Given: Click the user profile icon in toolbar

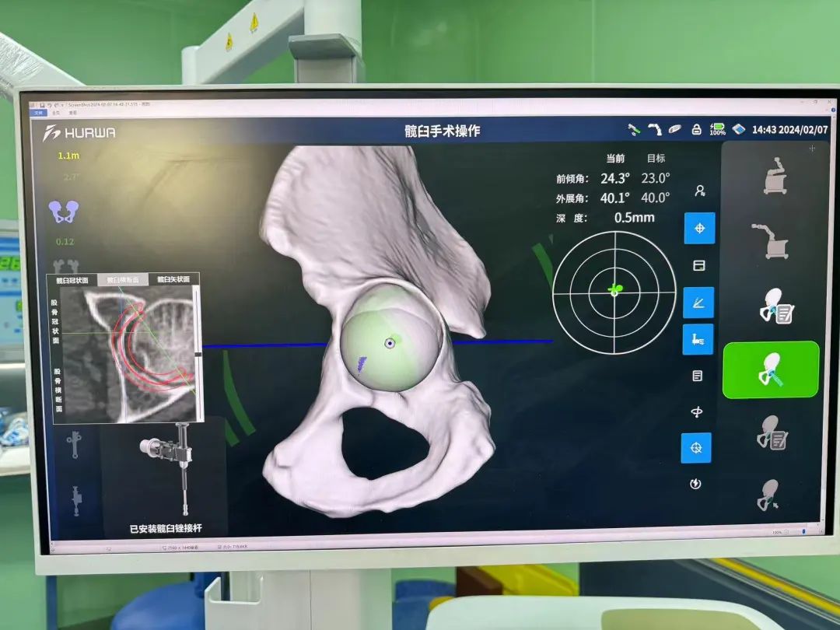Looking at the screenshot, I should [x=700, y=191].
